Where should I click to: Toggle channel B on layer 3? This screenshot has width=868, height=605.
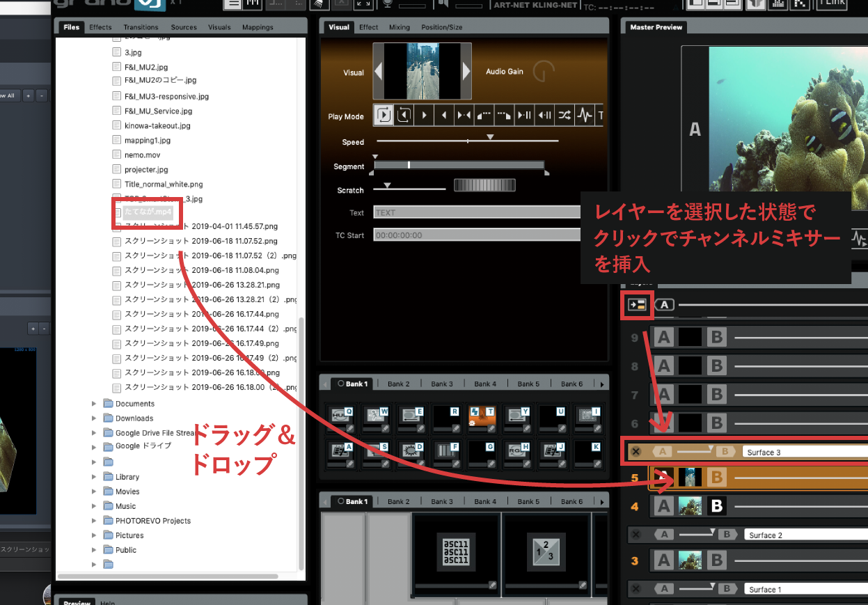coord(716,560)
